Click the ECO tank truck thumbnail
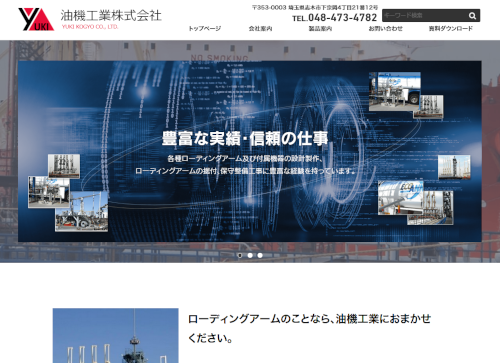 [401, 198]
